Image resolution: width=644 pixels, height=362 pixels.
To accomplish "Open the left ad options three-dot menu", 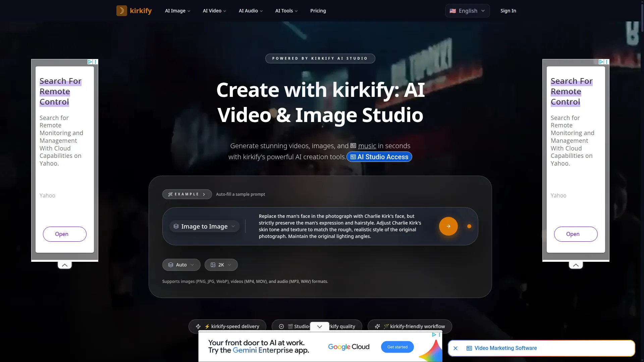I will 96,62.
